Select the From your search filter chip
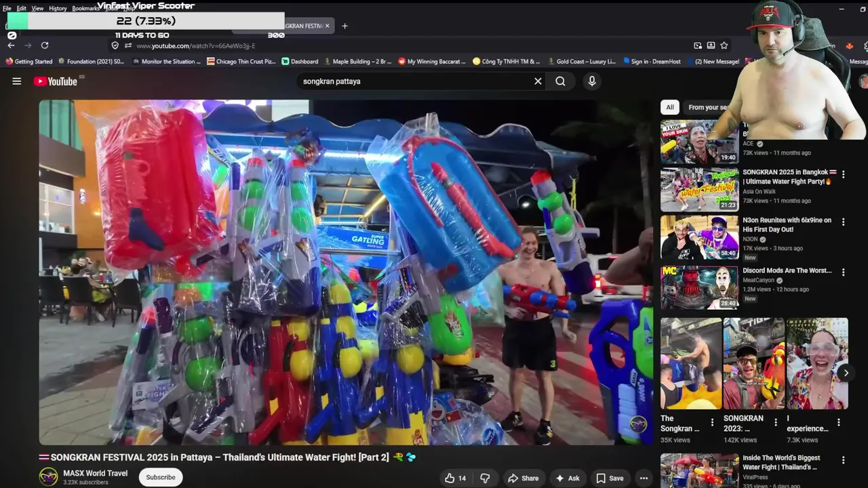The image size is (868, 488). click(x=707, y=107)
